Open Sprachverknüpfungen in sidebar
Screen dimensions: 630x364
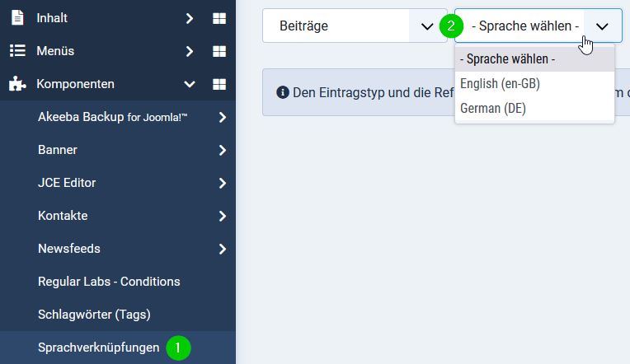(98, 348)
